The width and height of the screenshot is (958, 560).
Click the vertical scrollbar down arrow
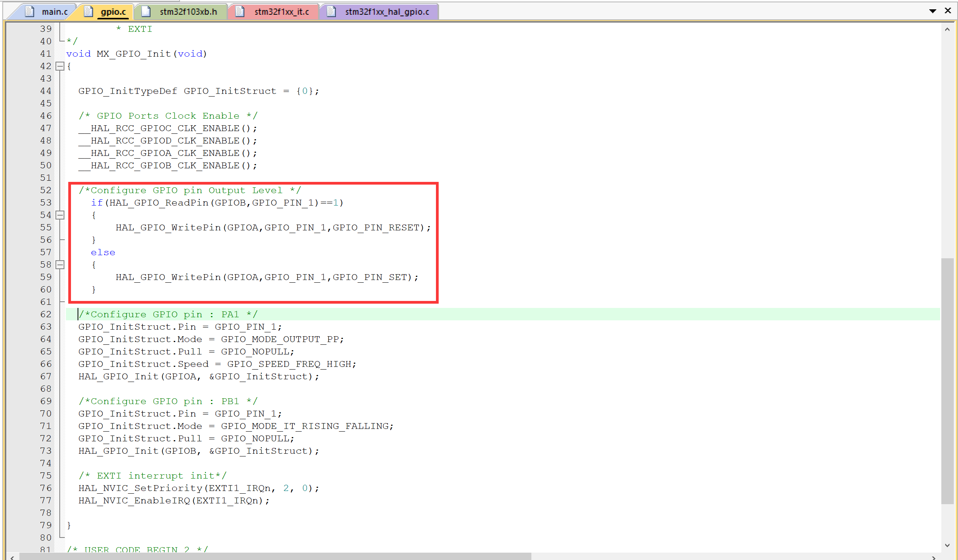[x=947, y=544]
